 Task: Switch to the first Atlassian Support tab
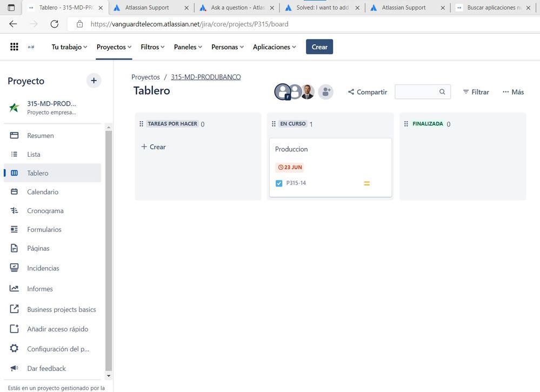click(151, 8)
